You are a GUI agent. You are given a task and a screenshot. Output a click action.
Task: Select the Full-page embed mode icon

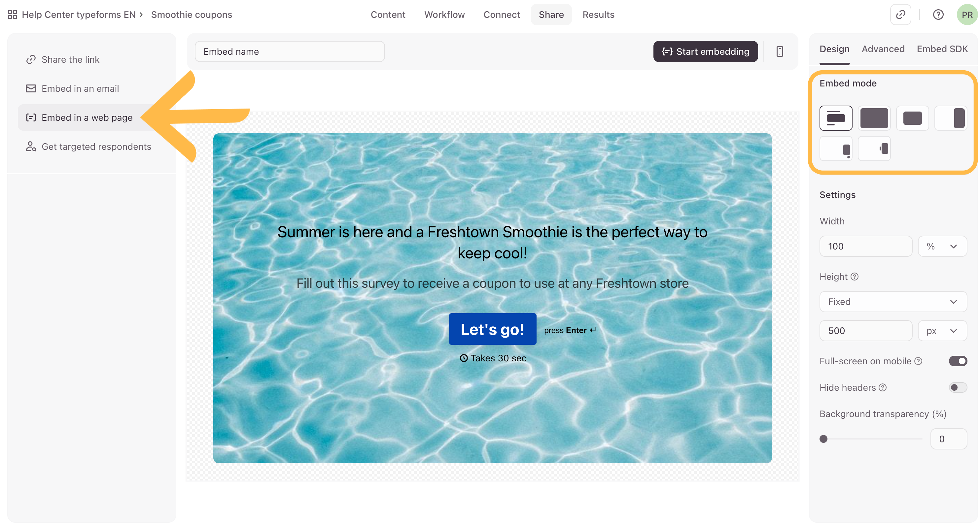click(x=874, y=118)
